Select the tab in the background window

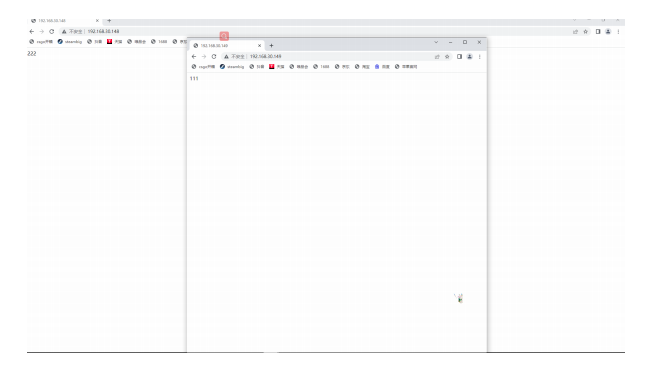click(65, 20)
